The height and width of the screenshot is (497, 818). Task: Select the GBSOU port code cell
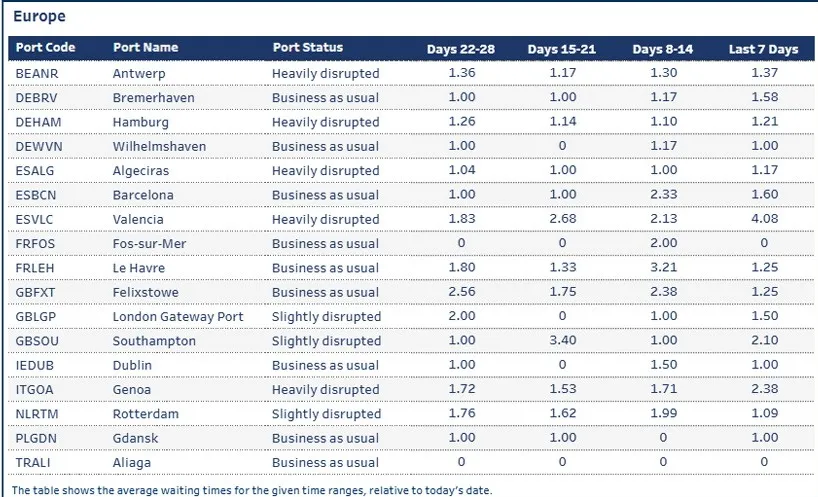coord(37,341)
